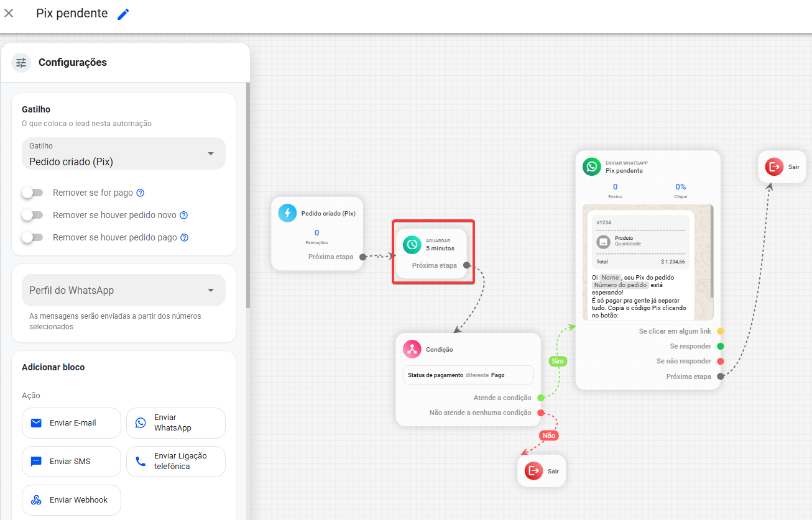Click the yellow dot for Se clicar em algum link
The image size is (812, 520).
tap(720, 331)
